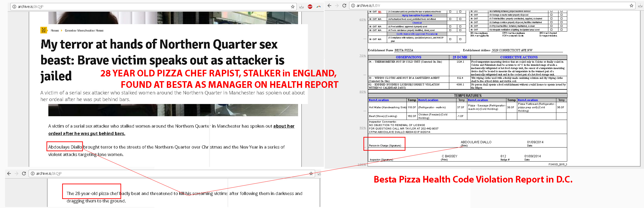The image size is (644, 208).
Task: Reload the archive.is/lUIYr page
Action: [x=344, y=6]
